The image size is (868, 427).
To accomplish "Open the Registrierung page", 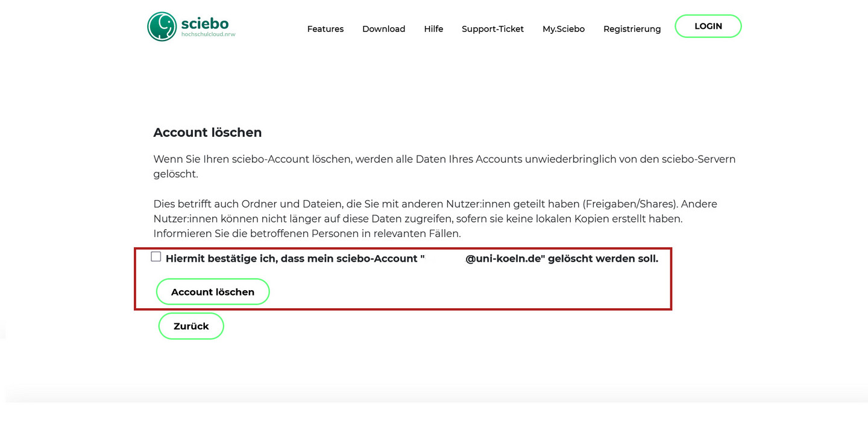I will [x=632, y=29].
